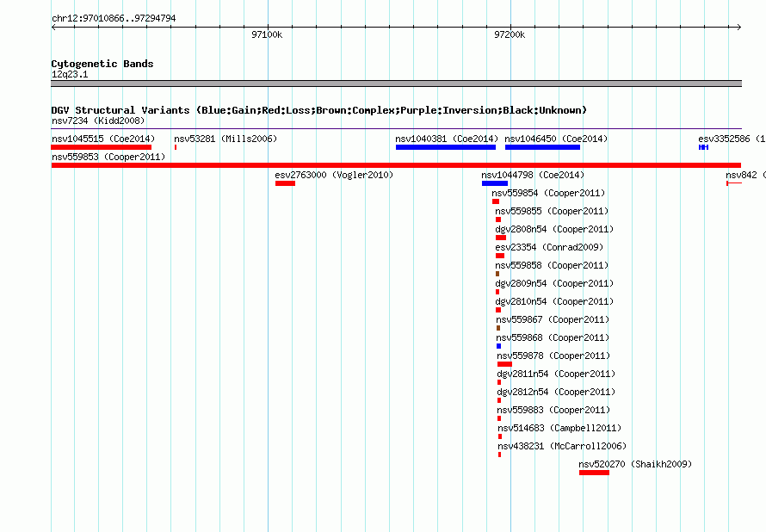Select the blue nsv1040381 gain bar

[446, 147]
